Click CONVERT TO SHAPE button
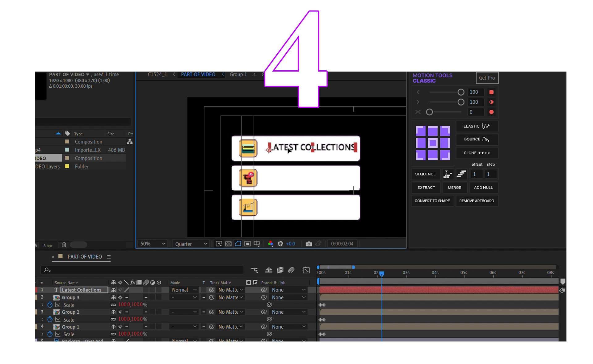The image size is (593, 364). point(432,201)
